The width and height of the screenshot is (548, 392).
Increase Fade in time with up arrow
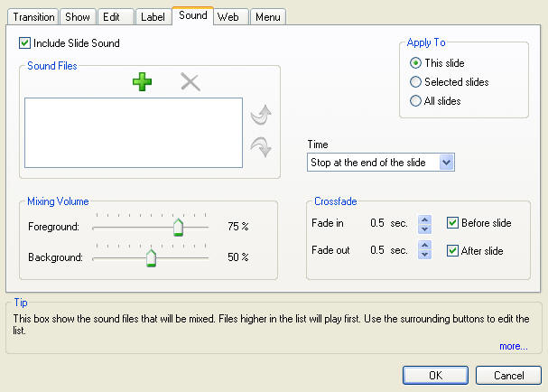coord(424,219)
